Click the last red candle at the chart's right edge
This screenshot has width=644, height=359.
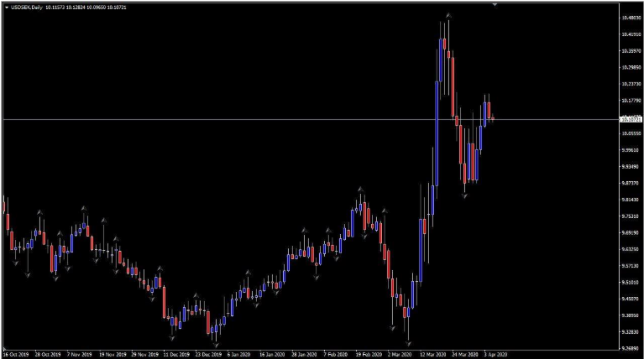click(x=492, y=118)
